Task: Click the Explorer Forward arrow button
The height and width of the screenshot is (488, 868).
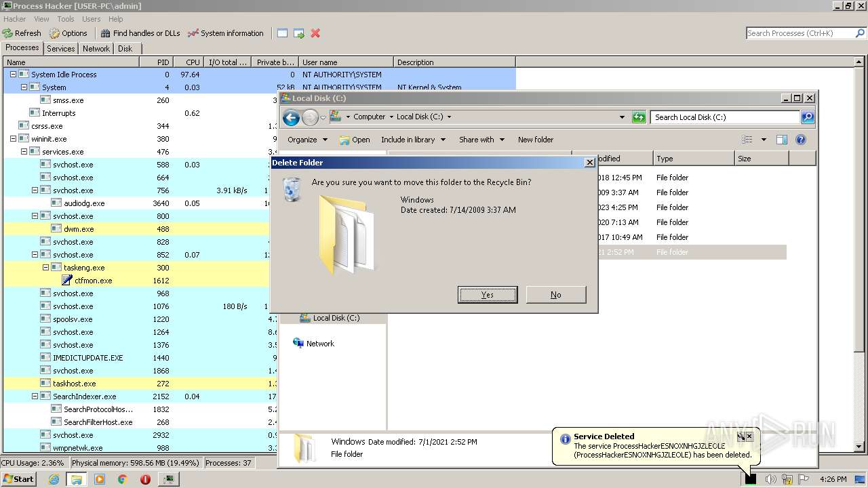Action: [310, 118]
